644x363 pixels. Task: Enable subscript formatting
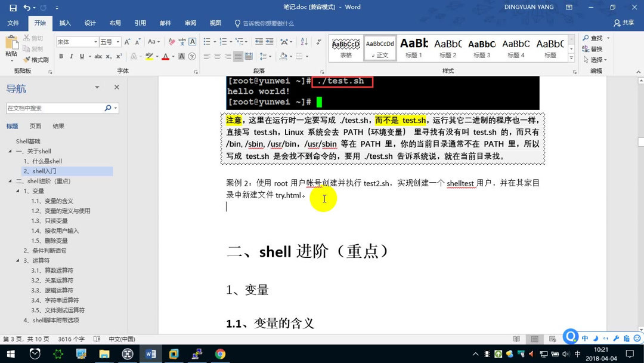coord(108,56)
